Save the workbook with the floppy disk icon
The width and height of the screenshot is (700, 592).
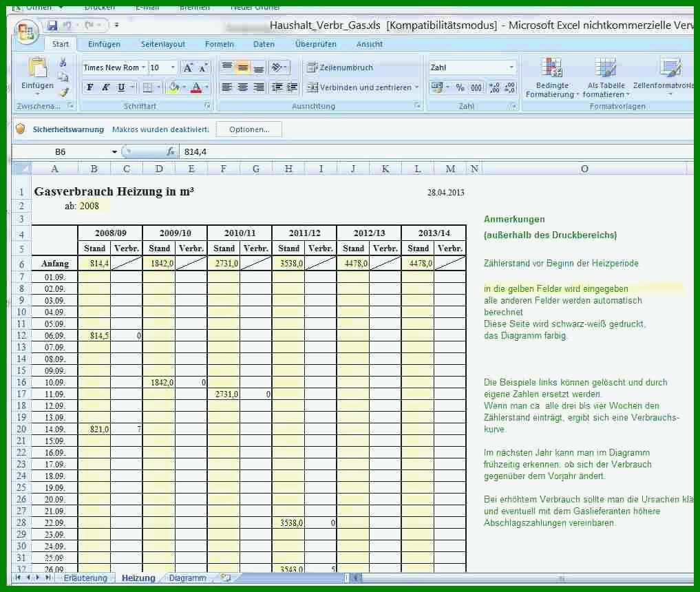point(53,25)
